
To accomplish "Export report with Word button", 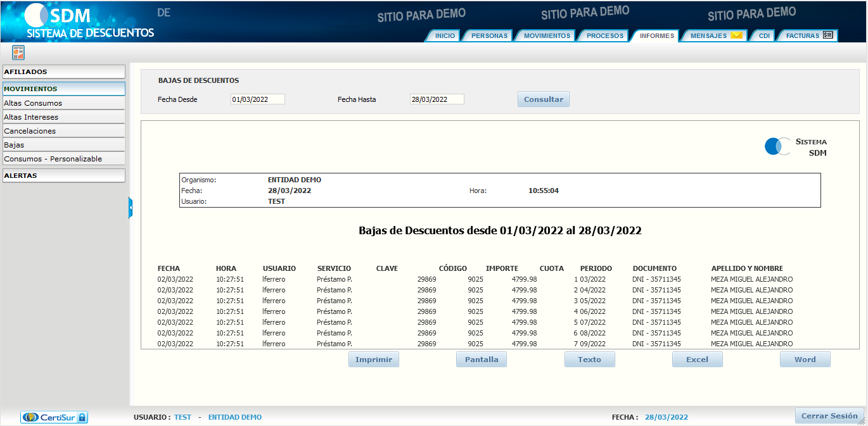I will [805, 360].
